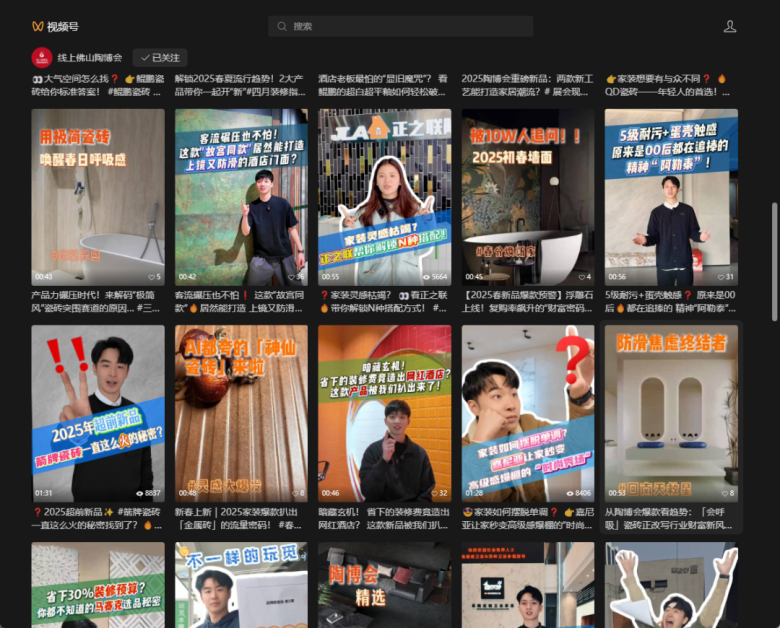Click the magnifier icon in search bar
780x628 pixels.
pyautogui.click(x=283, y=26)
